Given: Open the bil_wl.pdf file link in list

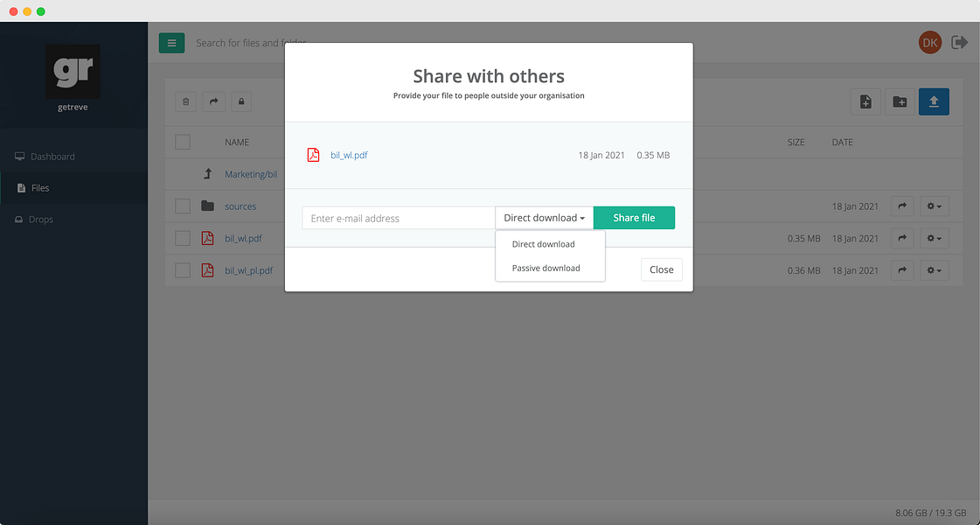Looking at the screenshot, I should 243,238.
